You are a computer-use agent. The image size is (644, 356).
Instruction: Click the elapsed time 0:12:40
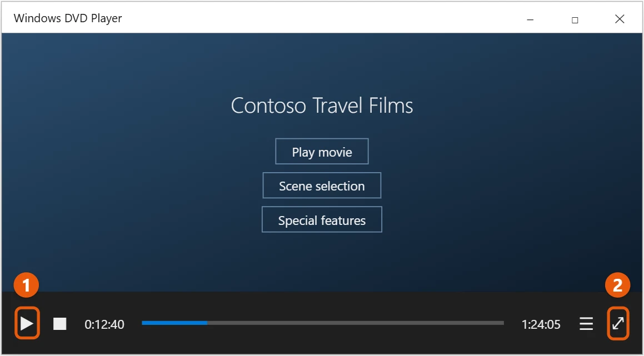(x=104, y=324)
